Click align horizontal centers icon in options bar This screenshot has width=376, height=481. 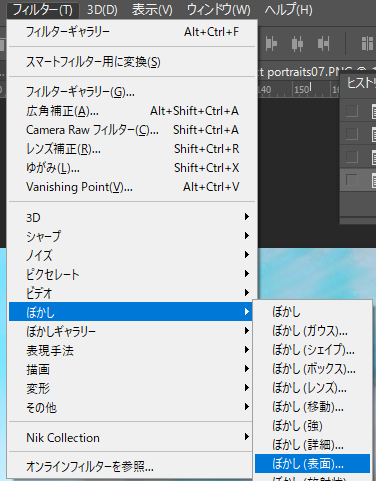(x=297, y=44)
